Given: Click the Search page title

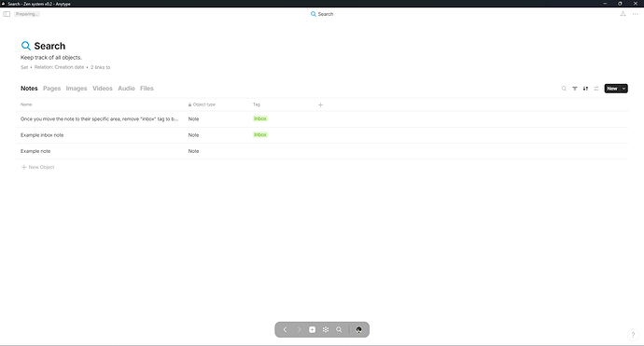Looking at the screenshot, I should pyautogui.click(x=49, y=46).
